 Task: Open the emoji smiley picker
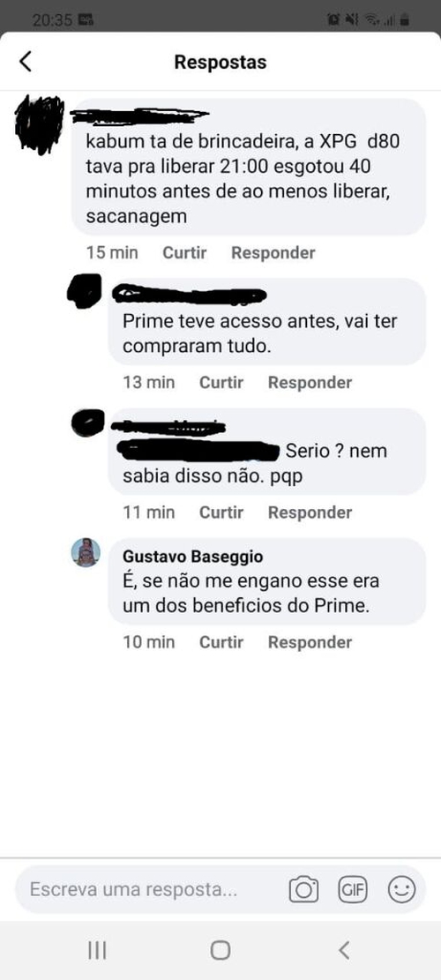[401, 889]
